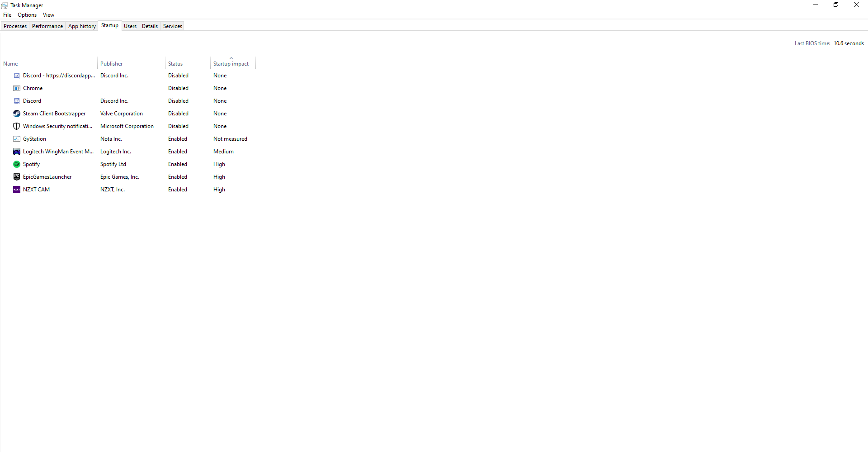Switch to the Performance tab
This screenshot has width=868, height=452.
click(x=47, y=26)
